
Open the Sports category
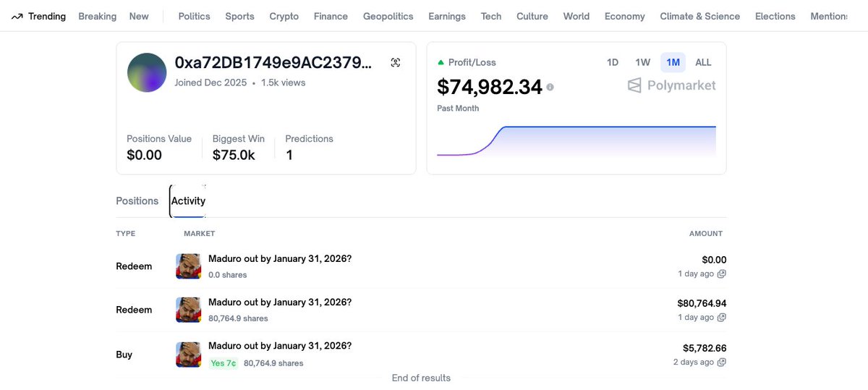pyautogui.click(x=239, y=16)
